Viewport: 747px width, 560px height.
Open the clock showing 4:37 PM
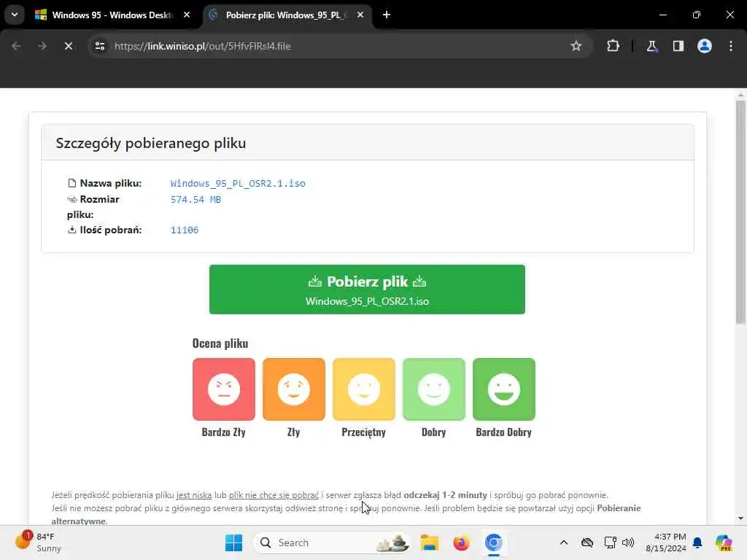(665, 542)
